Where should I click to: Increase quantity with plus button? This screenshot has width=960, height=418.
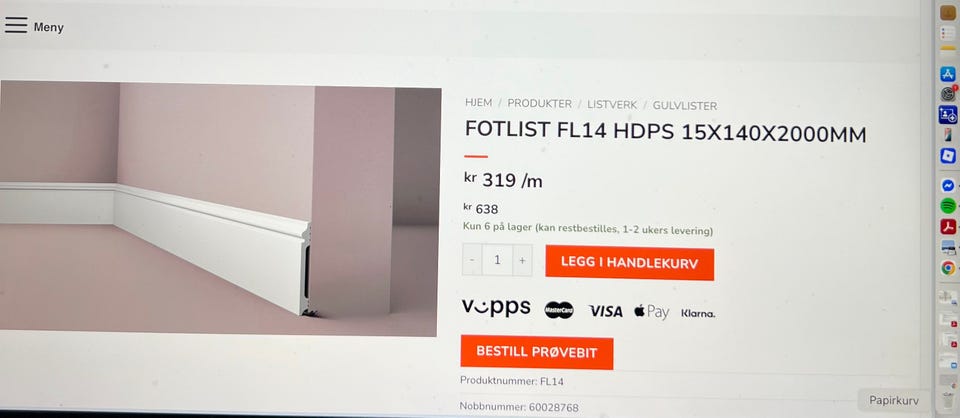522,260
